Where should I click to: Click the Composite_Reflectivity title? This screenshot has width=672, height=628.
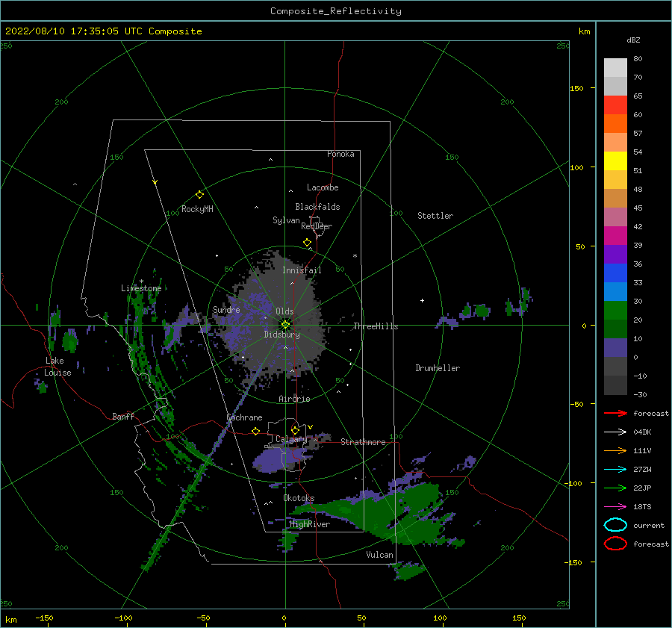coord(335,11)
